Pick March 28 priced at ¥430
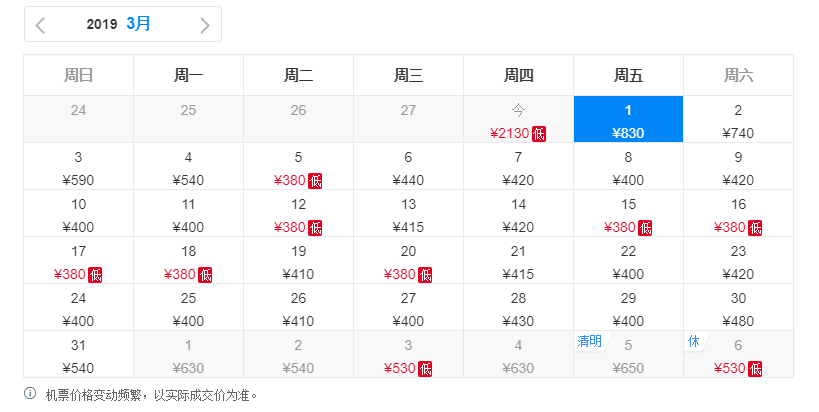Image resolution: width=819 pixels, height=412 pixels. click(x=518, y=308)
